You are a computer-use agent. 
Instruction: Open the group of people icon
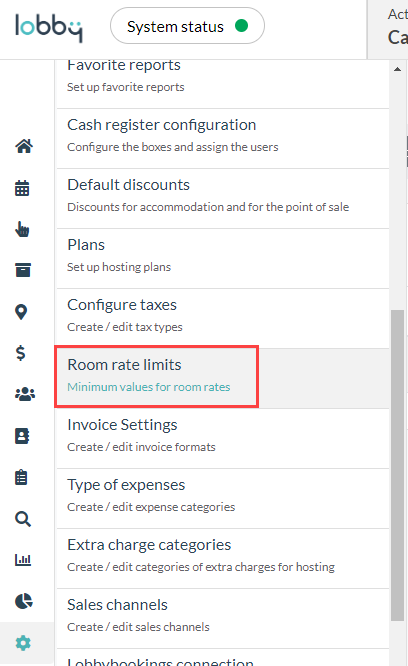(25, 394)
